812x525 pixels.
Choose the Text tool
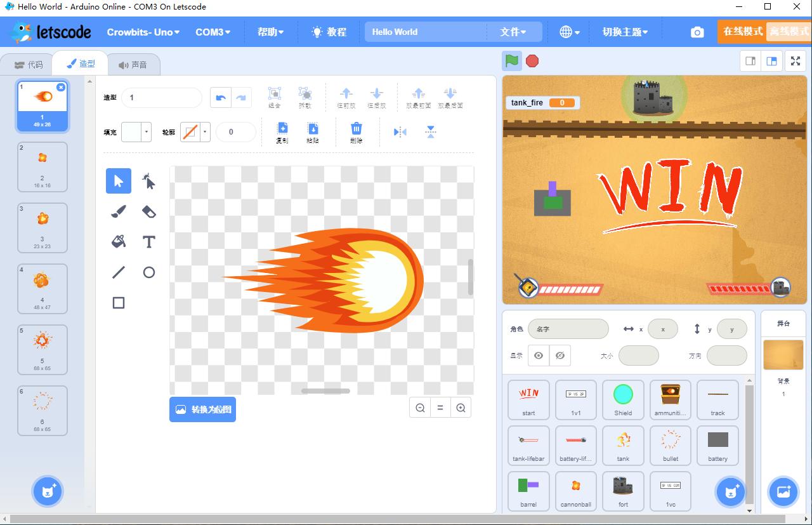point(148,242)
